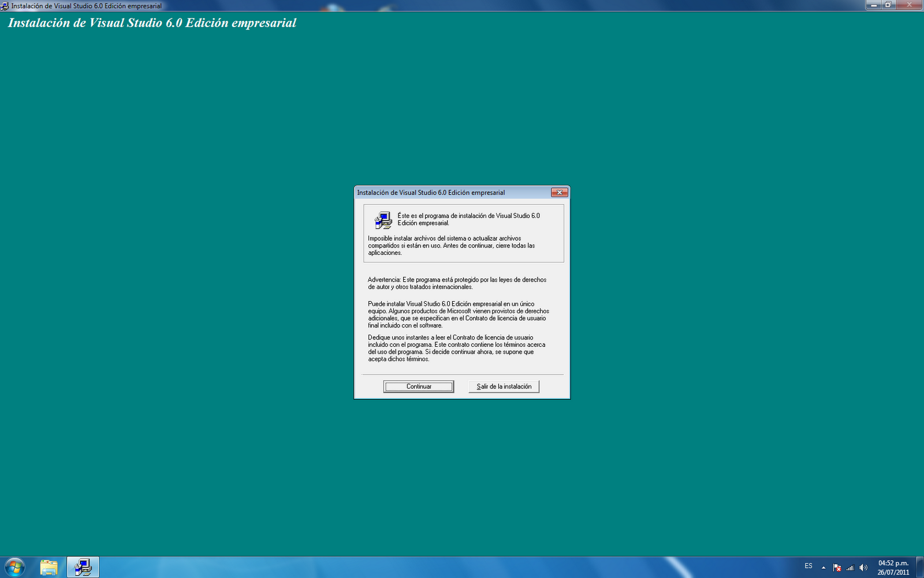
Task: Click the speaker volume icon
Action: pos(863,567)
